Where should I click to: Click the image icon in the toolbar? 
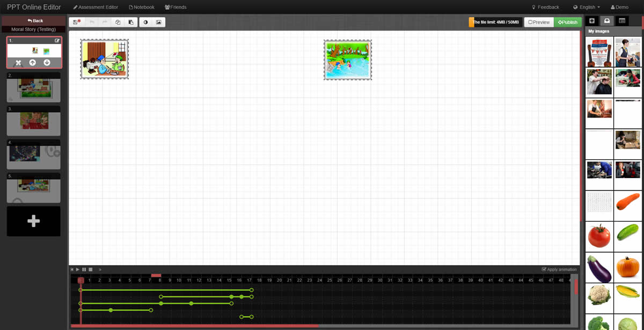pos(158,23)
